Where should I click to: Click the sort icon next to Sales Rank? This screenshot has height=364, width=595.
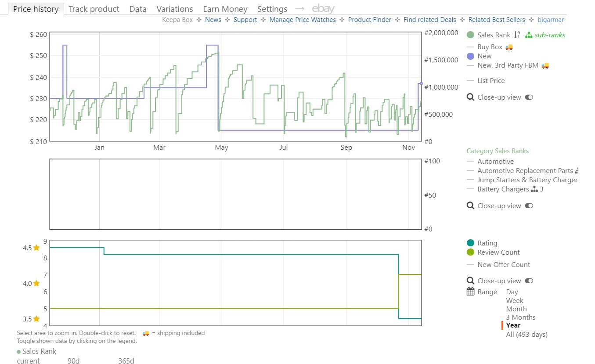click(517, 35)
